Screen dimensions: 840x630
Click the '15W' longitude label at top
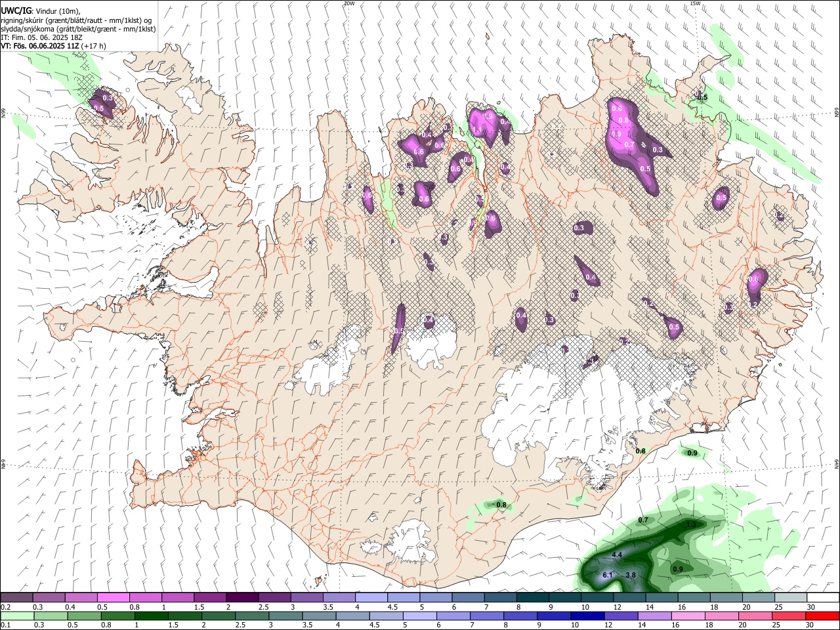click(695, 3)
